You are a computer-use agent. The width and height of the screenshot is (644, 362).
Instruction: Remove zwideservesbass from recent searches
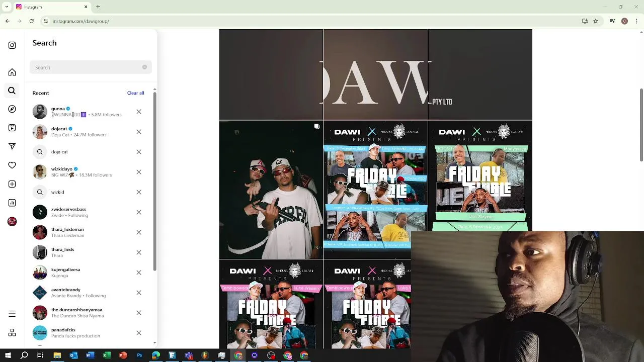pyautogui.click(x=139, y=212)
